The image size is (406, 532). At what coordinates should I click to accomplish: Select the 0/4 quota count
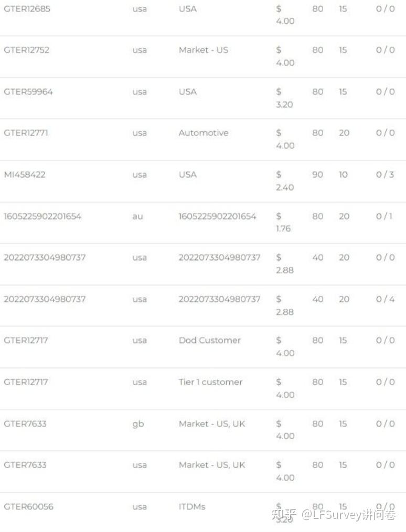(385, 299)
